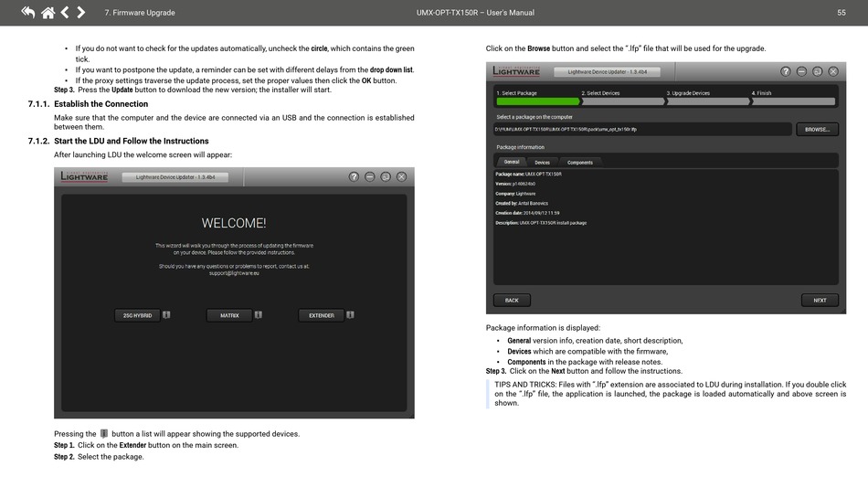Screen dimensions: 868x487
Task: Click the '2. Select Devices' progress step
Action: tap(623, 98)
